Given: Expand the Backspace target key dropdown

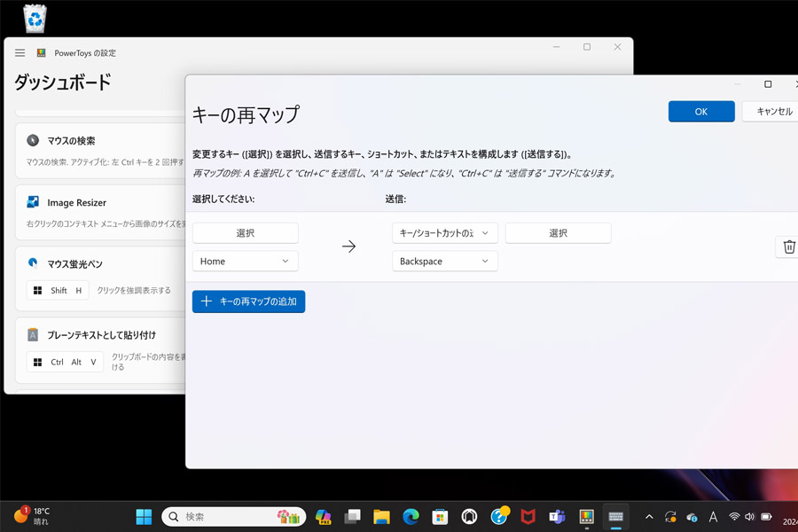Looking at the screenshot, I should click(445, 262).
